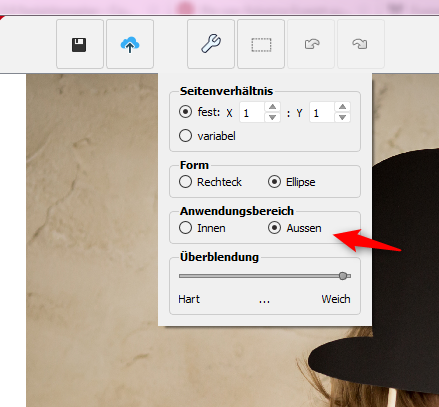Decrease the X ratio value
Screen dimensions: 439x407
point(272,117)
